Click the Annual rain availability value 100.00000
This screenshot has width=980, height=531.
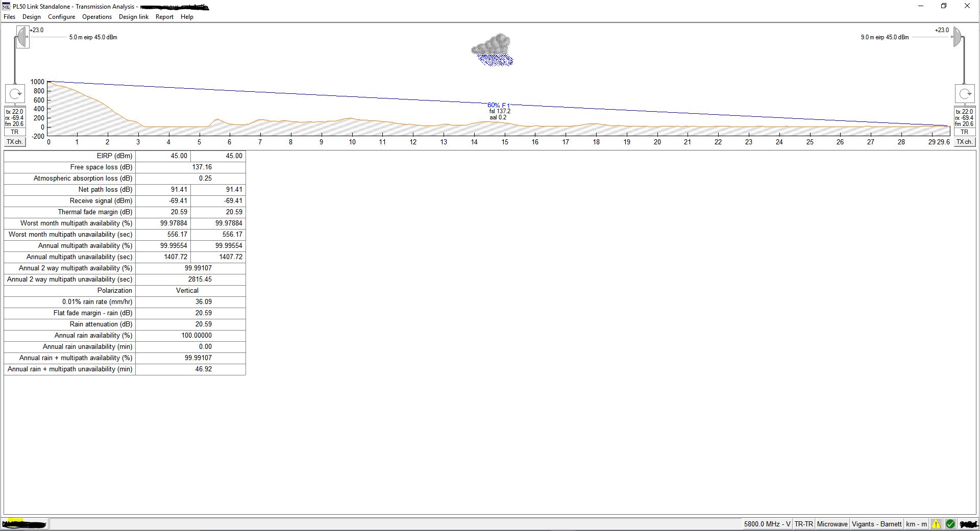pyautogui.click(x=197, y=335)
